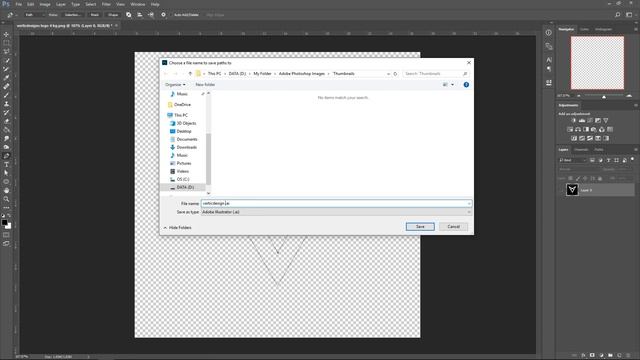
Task: Open the File menu
Action: tap(18, 4)
